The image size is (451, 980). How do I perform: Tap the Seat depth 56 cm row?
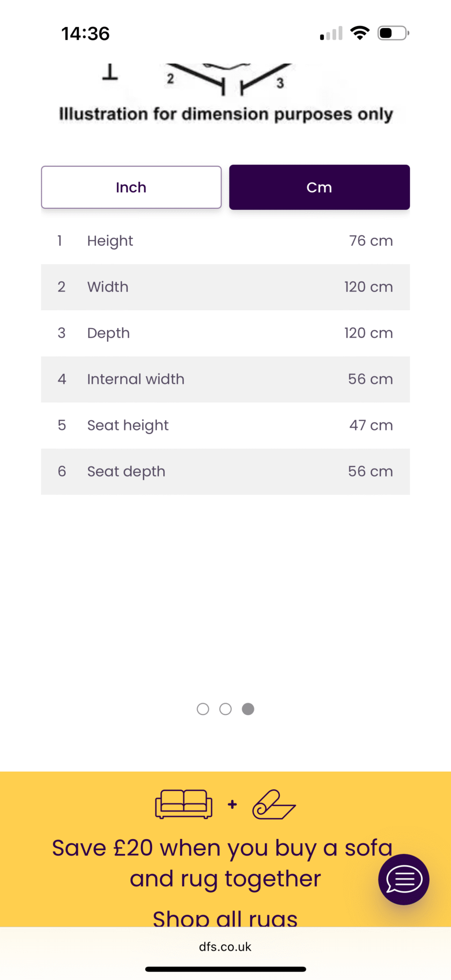[225, 471]
